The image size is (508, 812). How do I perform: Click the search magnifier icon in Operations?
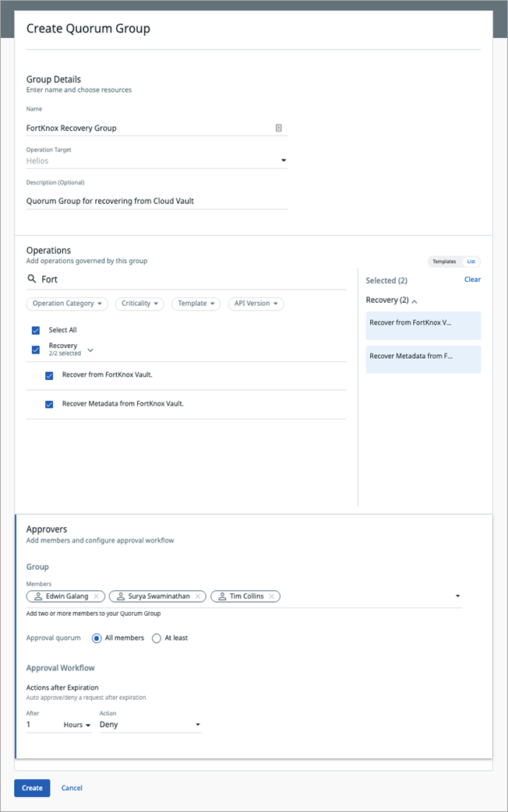click(32, 279)
